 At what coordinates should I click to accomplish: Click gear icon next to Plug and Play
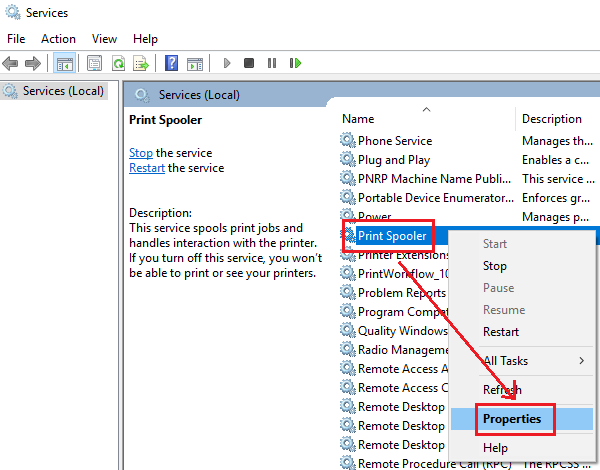pyautogui.click(x=347, y=159)
